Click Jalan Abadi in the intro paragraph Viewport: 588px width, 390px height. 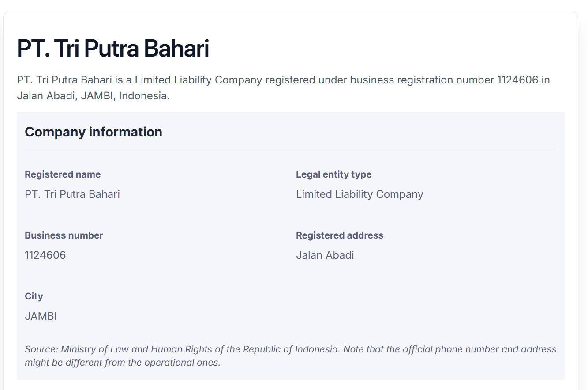[47, 96]
